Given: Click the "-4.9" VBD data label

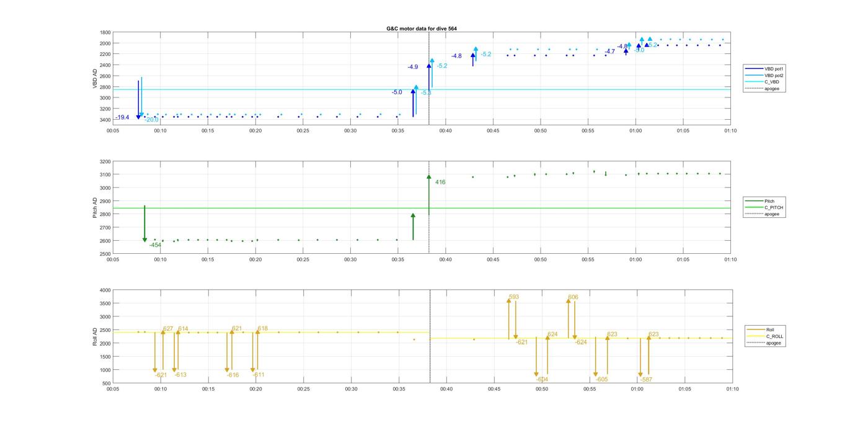Looking at the screenshot, I should pyautogui.click(x=413, y=67).
